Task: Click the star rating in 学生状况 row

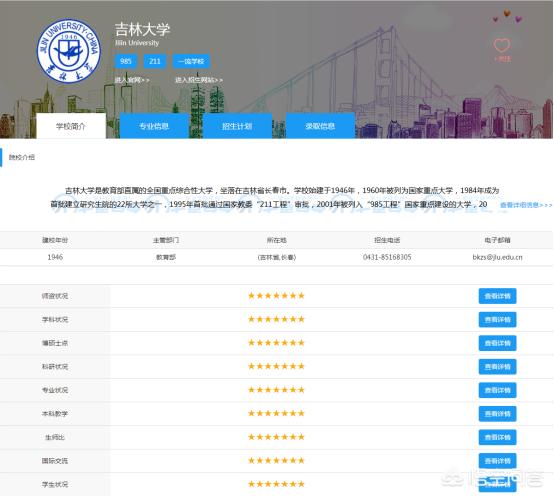Action: 276,484
